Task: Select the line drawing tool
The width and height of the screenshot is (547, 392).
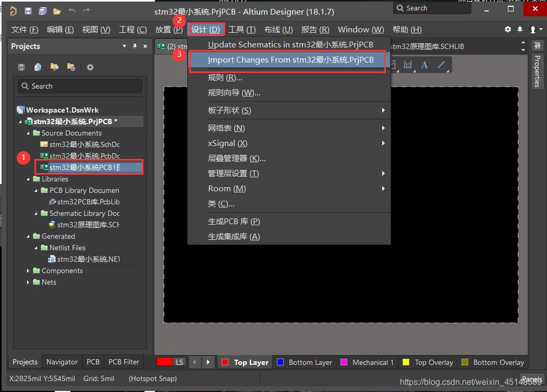Action: [x=441, y=65]
